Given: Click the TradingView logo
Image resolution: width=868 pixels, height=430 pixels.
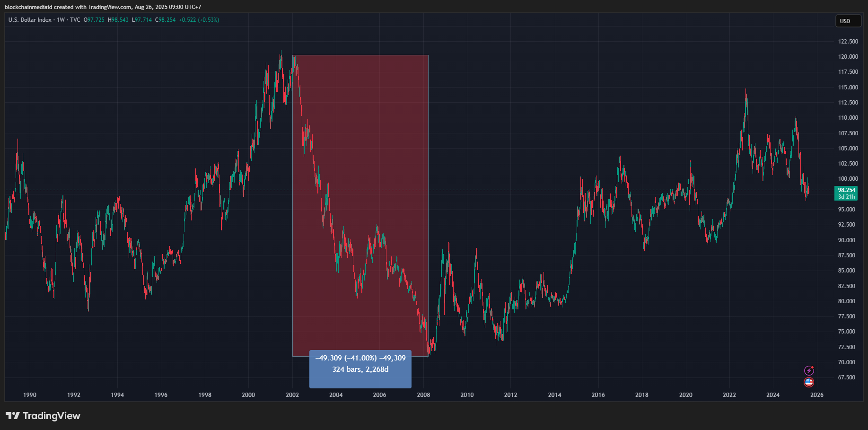Looking at the screenshot, I should click(x=43, y=416).
